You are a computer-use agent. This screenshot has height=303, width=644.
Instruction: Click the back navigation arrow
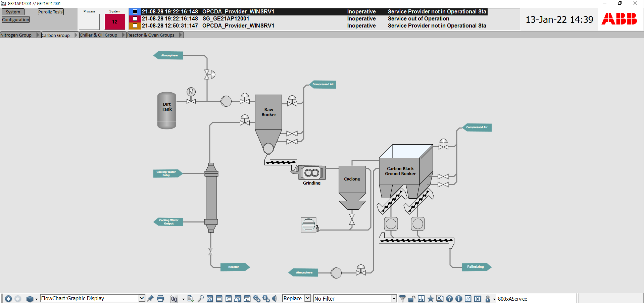(x=8, y=299)
